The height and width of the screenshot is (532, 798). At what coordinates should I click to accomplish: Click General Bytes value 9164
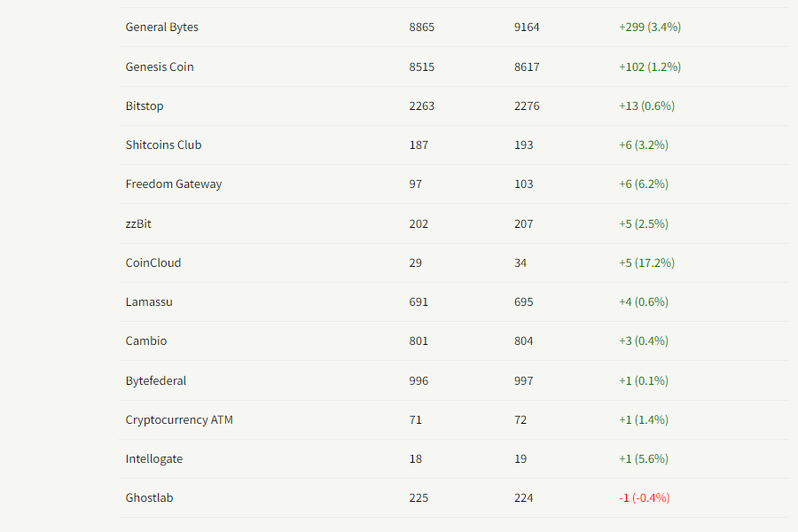(527, 27)
